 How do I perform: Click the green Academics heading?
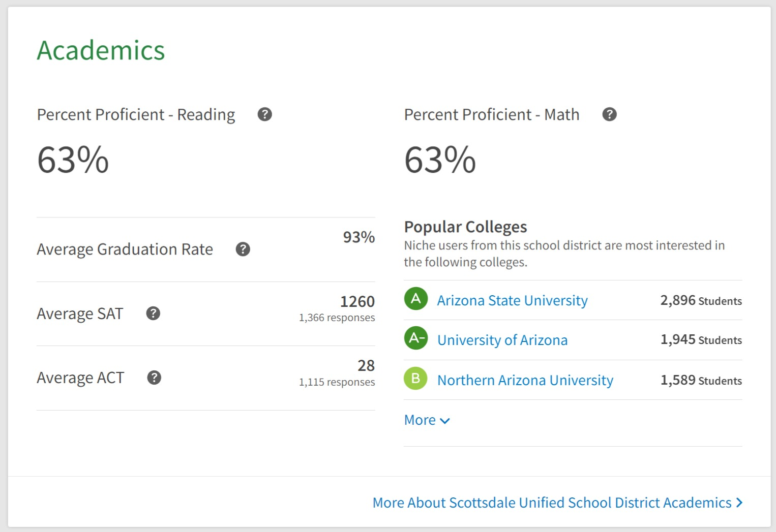pos(101,50)
